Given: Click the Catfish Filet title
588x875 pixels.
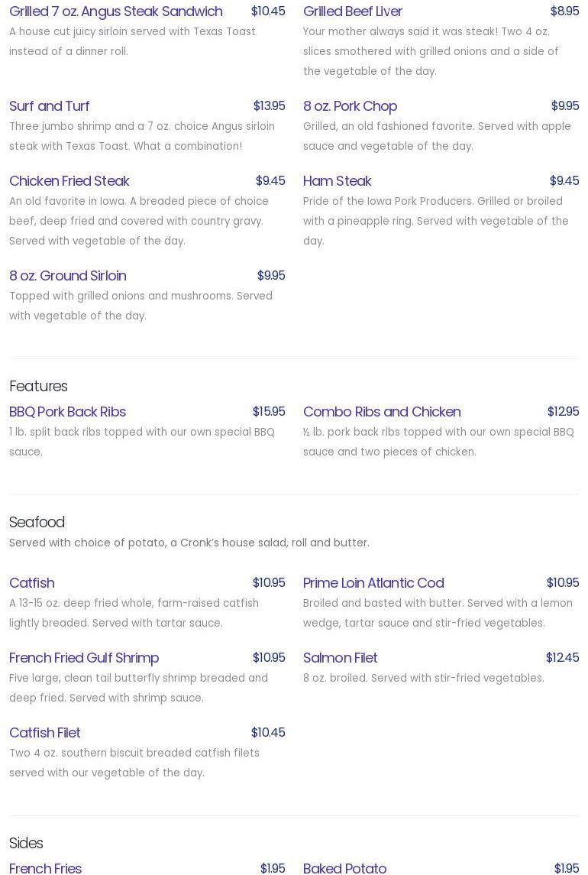Looking at the screenshot, I should tap(44, 733).
